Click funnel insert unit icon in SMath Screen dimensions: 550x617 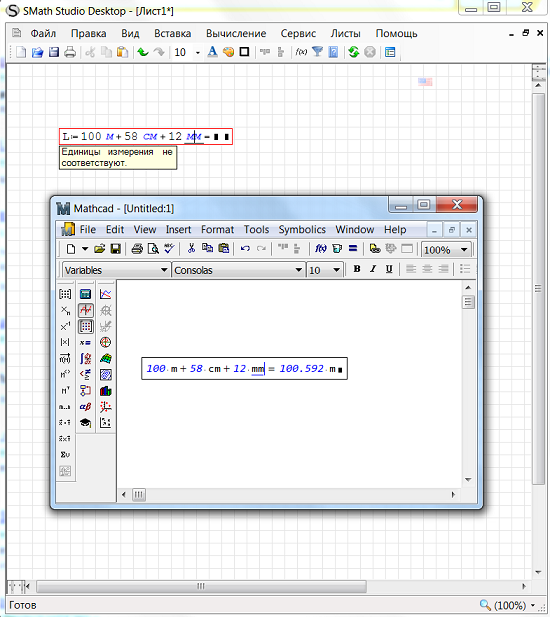(317, 52)
